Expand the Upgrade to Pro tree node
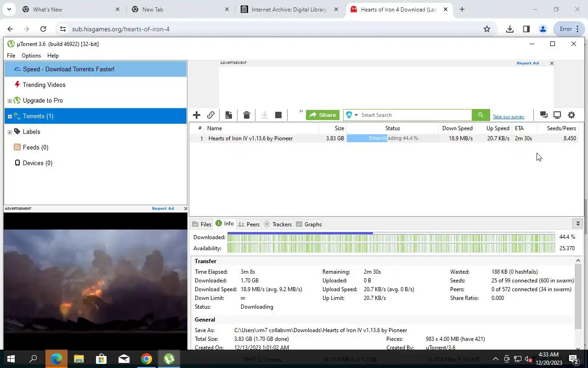Image resolution: width=588 pixels, height=368 pixels. point(10,101)
